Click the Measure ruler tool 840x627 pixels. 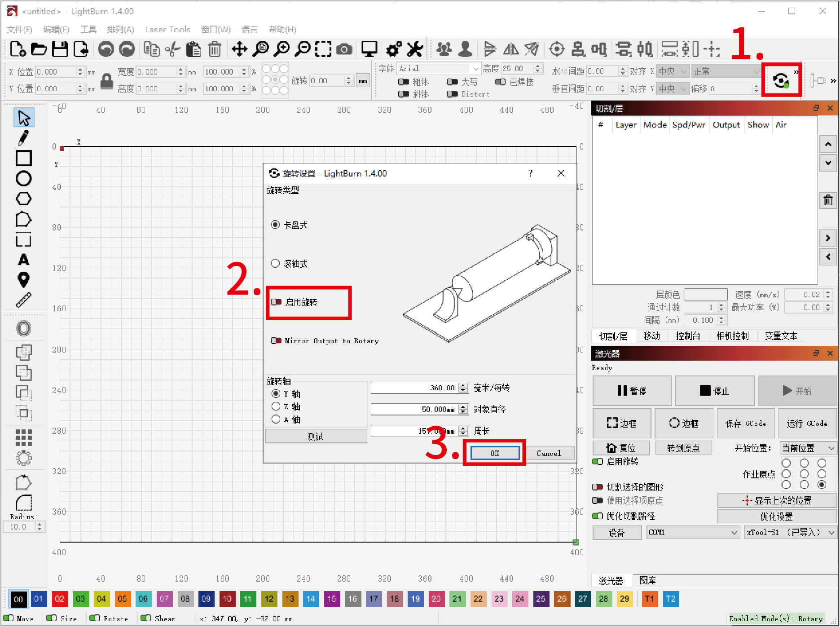(23, 300)
